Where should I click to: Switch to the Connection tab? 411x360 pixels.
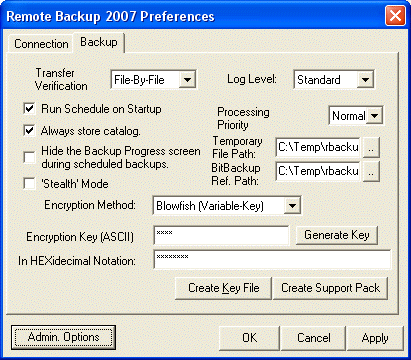click(x=40, y=44)
